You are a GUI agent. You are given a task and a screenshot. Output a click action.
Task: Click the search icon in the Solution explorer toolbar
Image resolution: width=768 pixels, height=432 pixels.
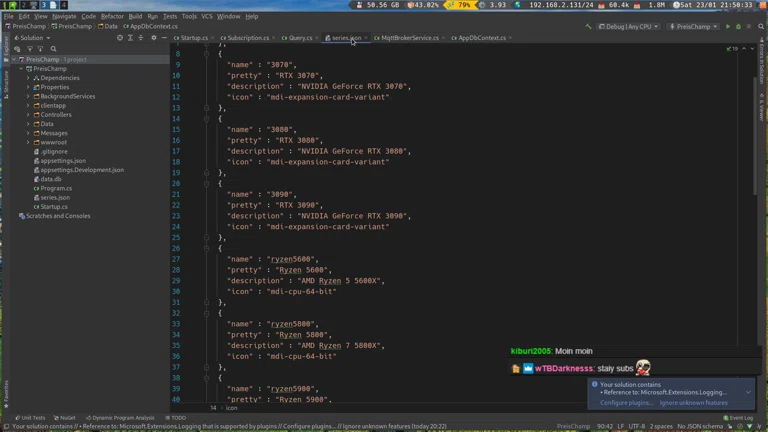(54, 49)
